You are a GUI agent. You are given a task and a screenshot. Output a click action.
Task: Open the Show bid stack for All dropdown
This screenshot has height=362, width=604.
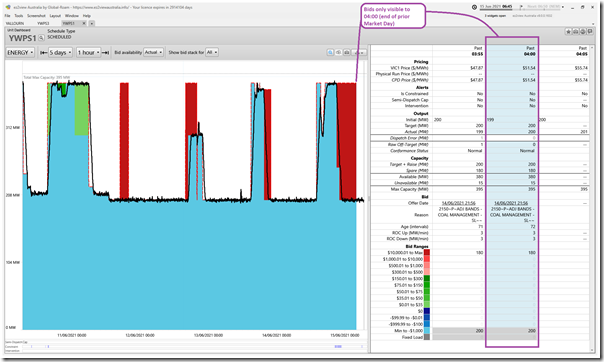click(x=212, y=52)
